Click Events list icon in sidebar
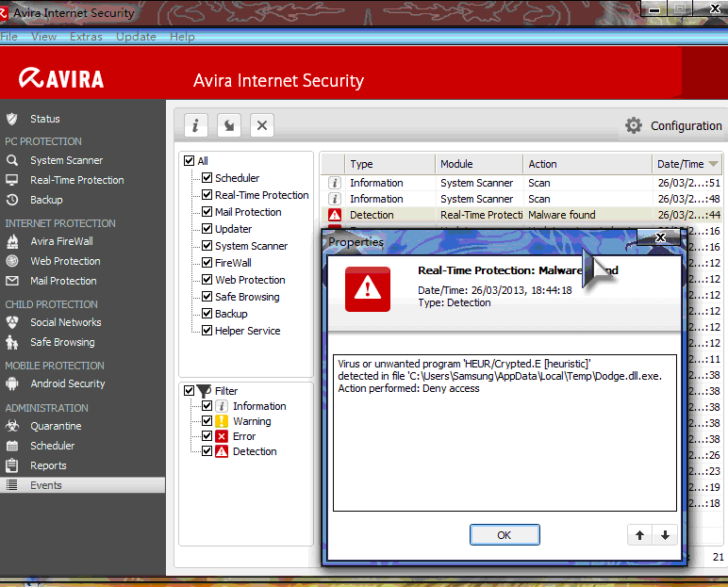Screen dimensions: 728x587 12,485
